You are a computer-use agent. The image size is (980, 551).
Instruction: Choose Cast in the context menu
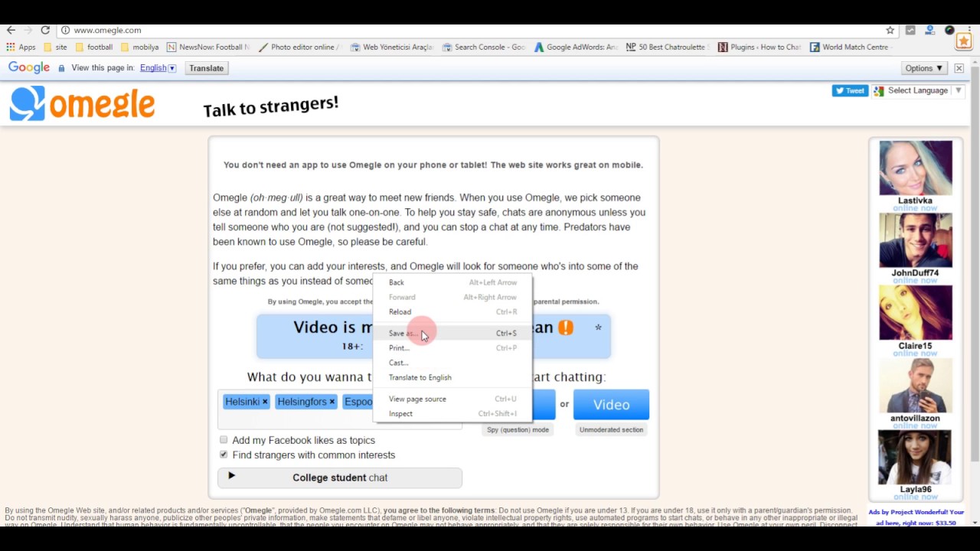tap(452, 363)
